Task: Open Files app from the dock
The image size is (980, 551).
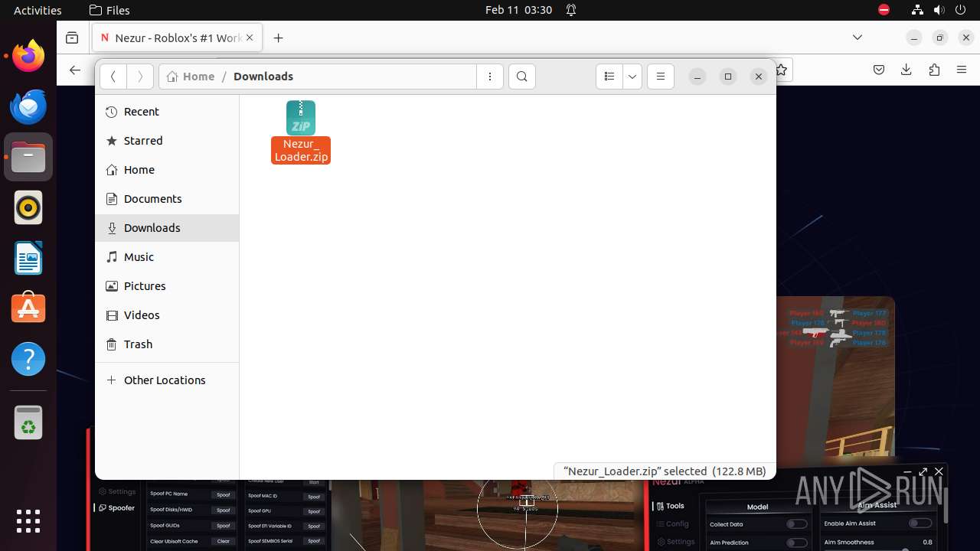Action: [28, 157]
